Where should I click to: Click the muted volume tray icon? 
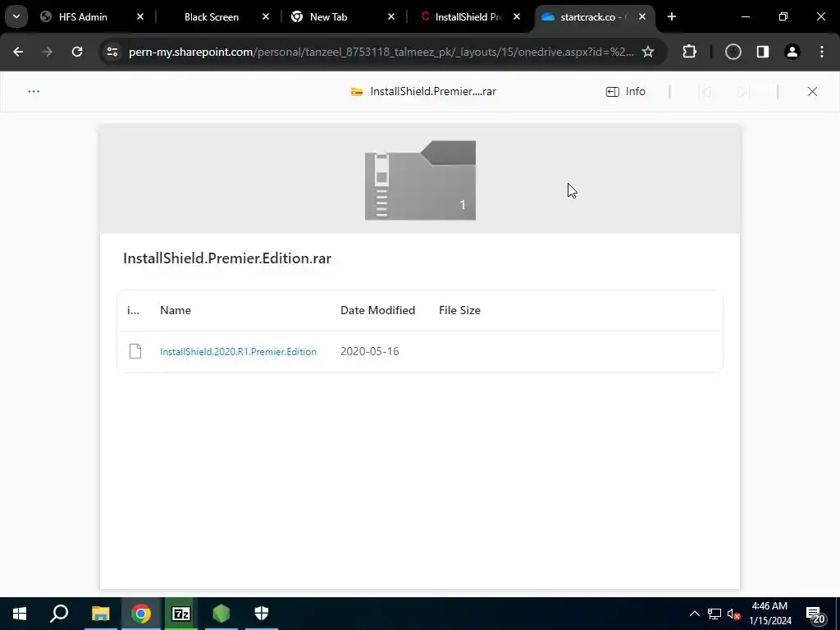coord(734,614)
